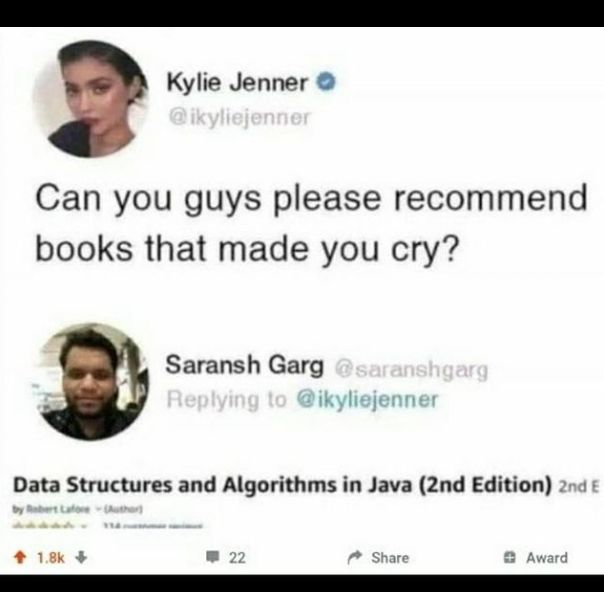
Task: Open comments via the speech bubble icon
Action: pyautogui.click(x=212, y=557)
